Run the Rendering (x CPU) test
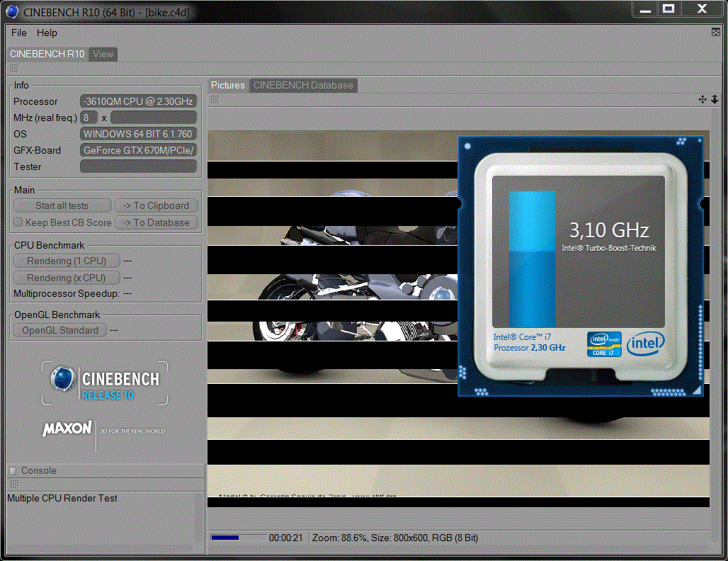 [x=67, y=278]
